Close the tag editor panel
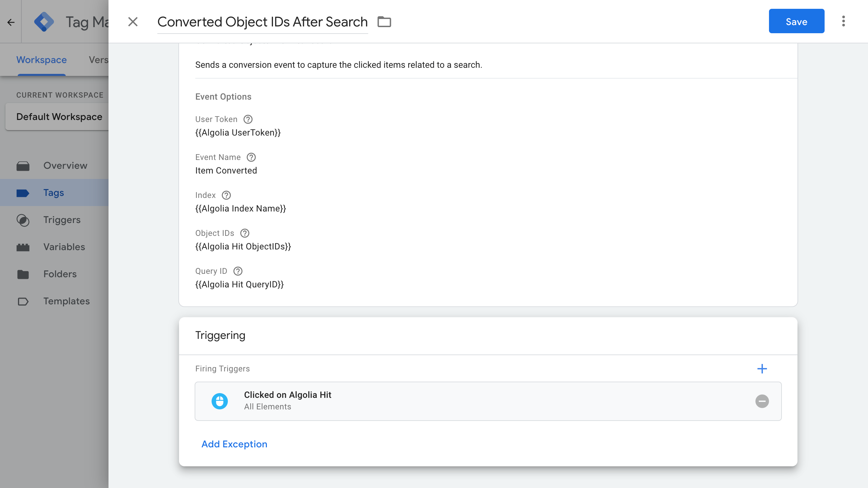 click(133, 22)
